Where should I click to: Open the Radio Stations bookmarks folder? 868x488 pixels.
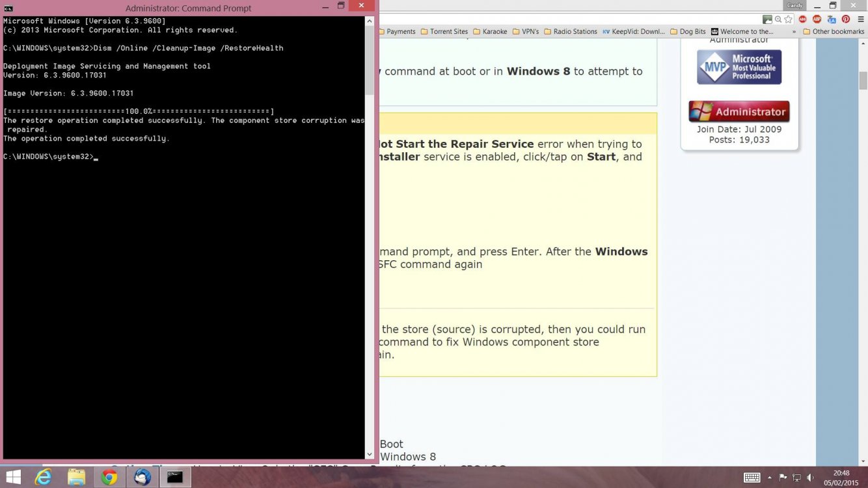coord(571,31)
